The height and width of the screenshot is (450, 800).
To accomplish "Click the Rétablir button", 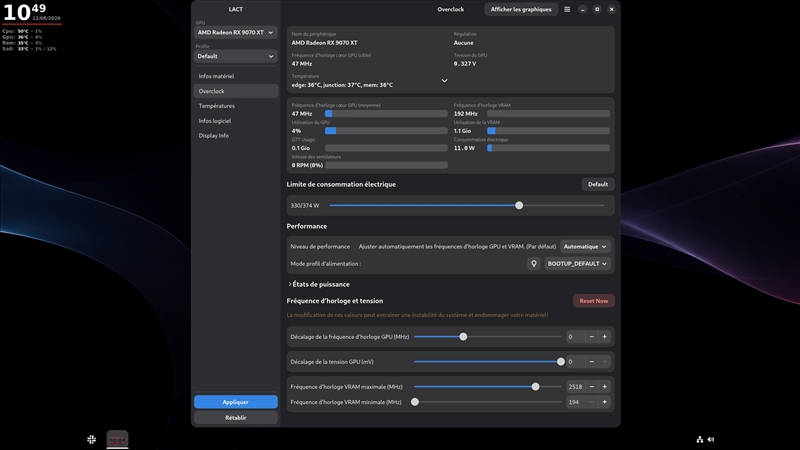I will pyautogui.click(x=236, y=417).
